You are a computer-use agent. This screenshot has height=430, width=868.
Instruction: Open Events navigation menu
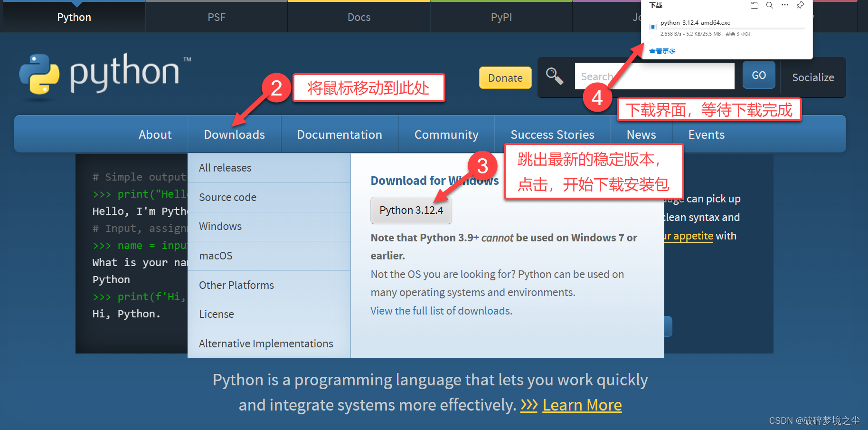(706, 134)
